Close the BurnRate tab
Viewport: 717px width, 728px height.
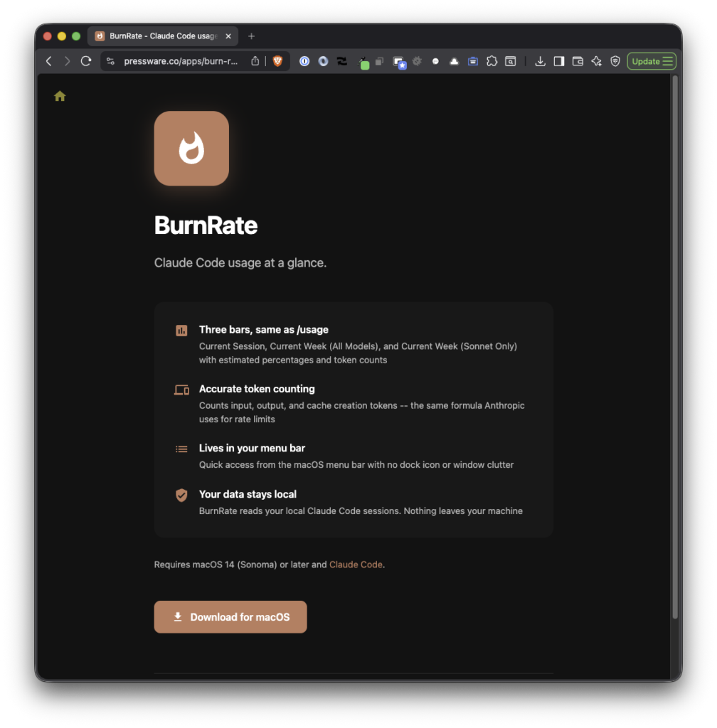tap(228, 36)
